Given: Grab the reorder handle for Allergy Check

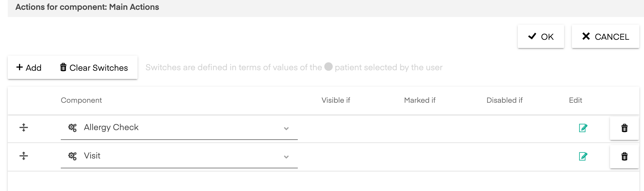Looking at the screenshot, I should coord(24,128).
